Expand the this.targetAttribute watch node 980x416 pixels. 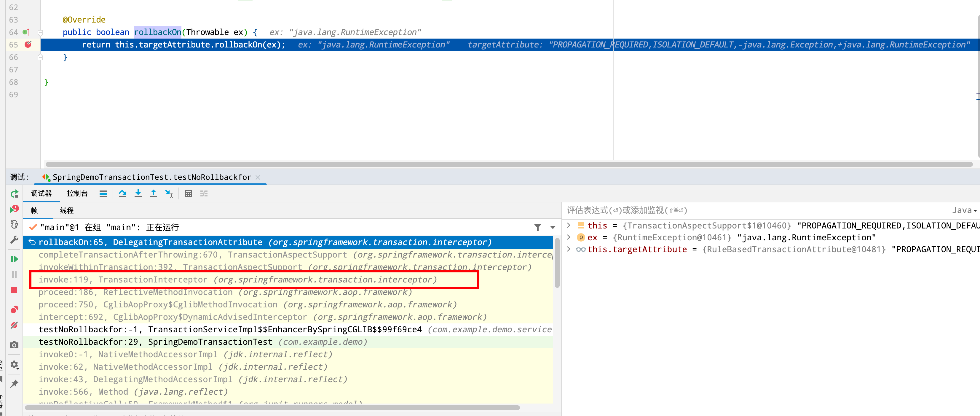(569, 249)
